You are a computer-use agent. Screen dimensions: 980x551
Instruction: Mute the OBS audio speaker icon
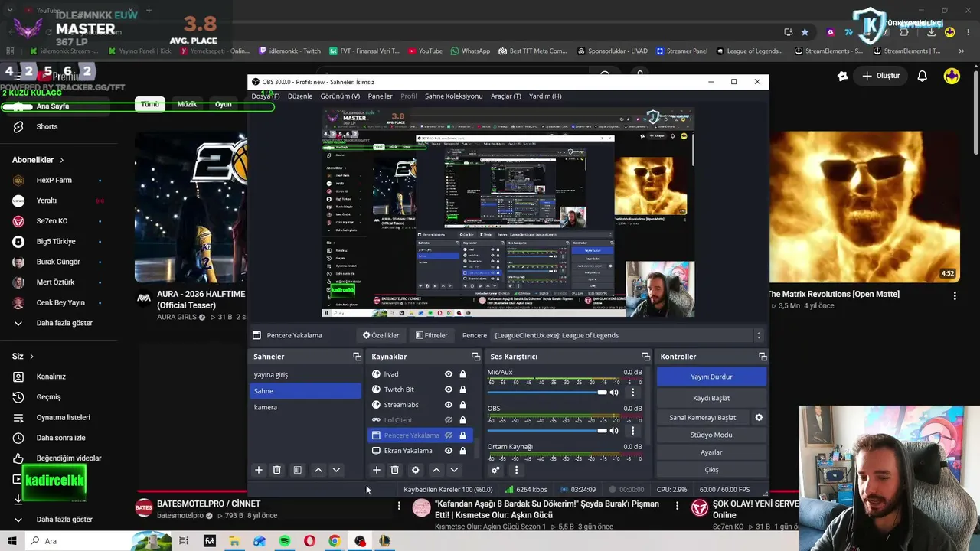click(x=614, y=431)
